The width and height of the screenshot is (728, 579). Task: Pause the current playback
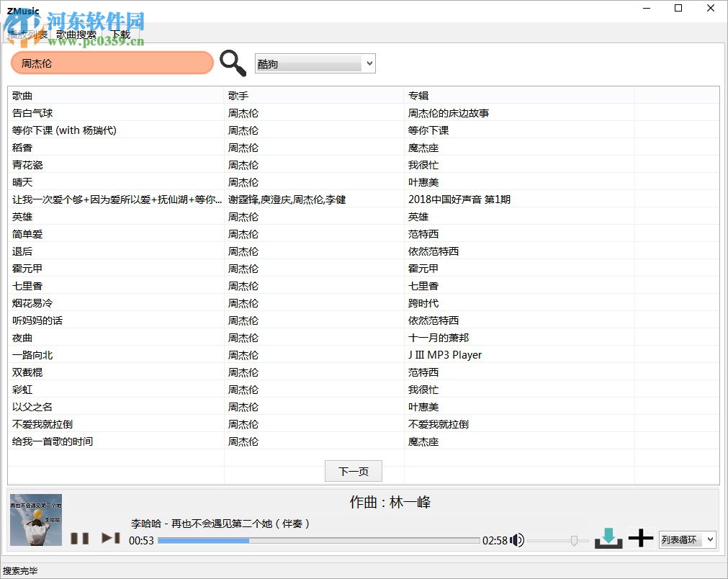[80, 537]
